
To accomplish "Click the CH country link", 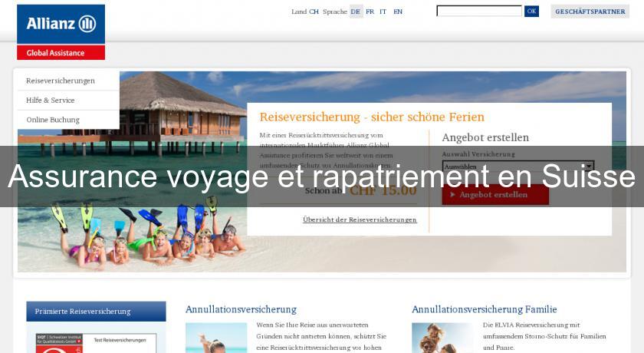I will pyautogui.click(x=314, y=12).
